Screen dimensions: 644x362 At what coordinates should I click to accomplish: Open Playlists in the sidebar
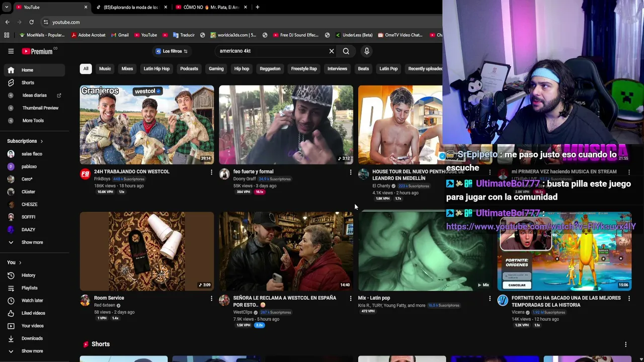pyautogui.click(x=33, y=288)
